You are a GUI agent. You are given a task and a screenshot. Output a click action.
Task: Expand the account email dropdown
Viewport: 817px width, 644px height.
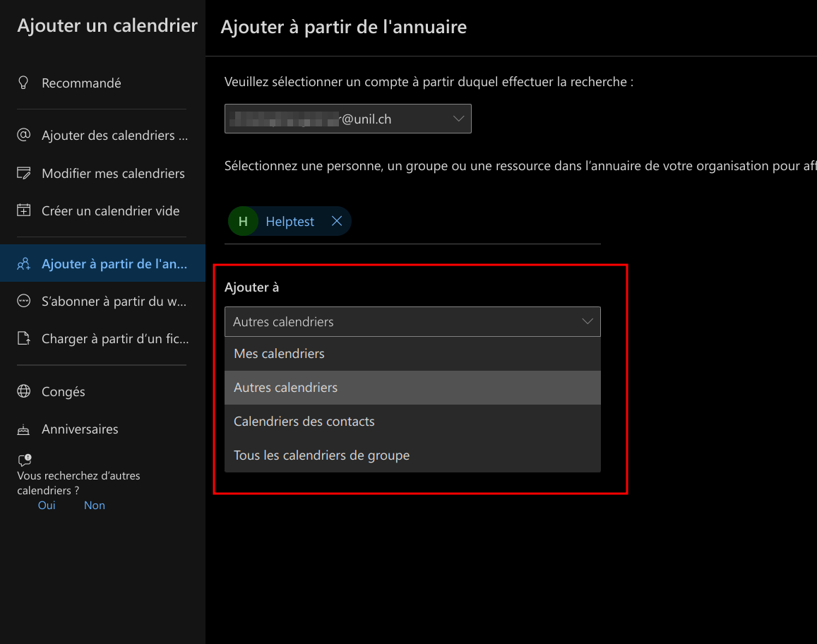(x=458, y=119)
